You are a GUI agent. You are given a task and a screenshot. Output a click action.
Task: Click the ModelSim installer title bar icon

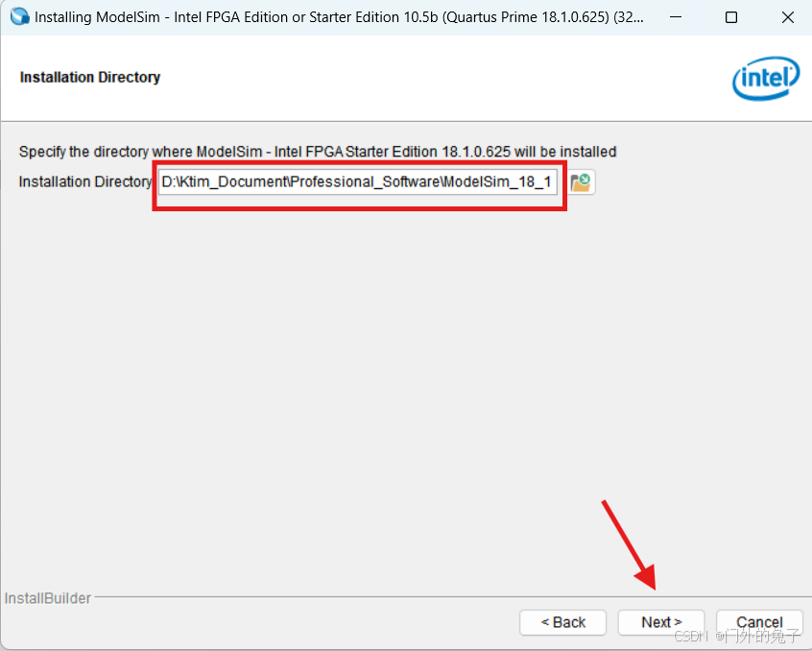click(x=19, y=16)
